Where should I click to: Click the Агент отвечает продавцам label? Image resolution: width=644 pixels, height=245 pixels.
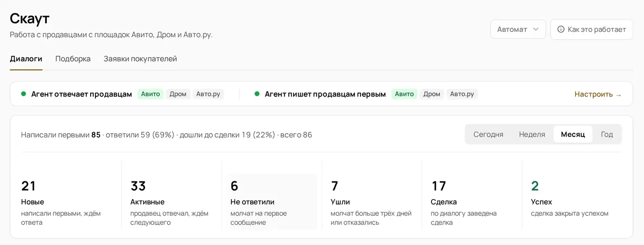(81, 94)
